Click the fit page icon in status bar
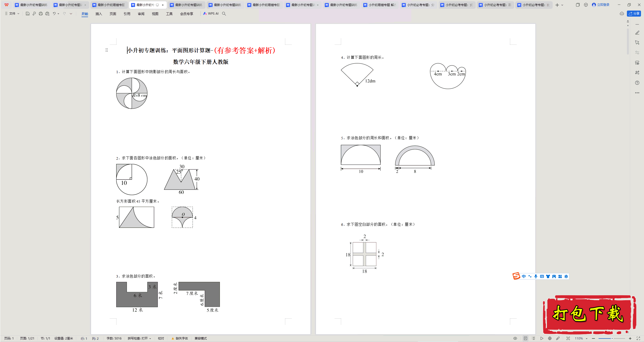Viewport: 644px width, 342px height. point(568,338)
